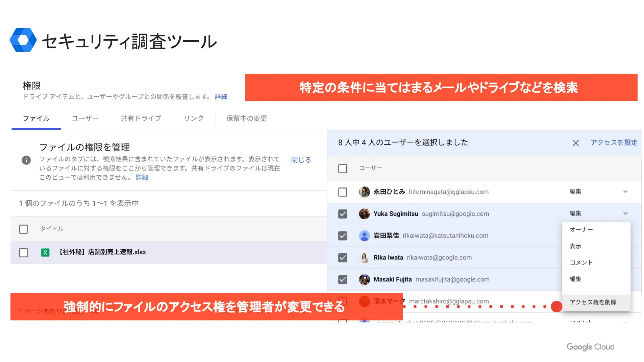This screenshot has width=644, height=362.
Task: Click the email rikaiwata@google.com
Action: [x=439, y=257]
